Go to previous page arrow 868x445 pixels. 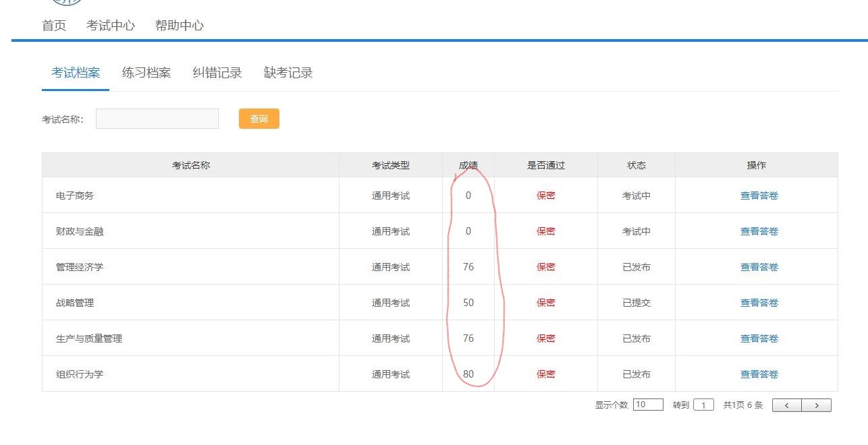click(787, 405)
